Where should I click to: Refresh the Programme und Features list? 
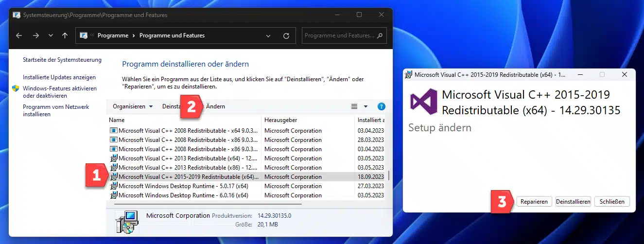tap(286, 35)
